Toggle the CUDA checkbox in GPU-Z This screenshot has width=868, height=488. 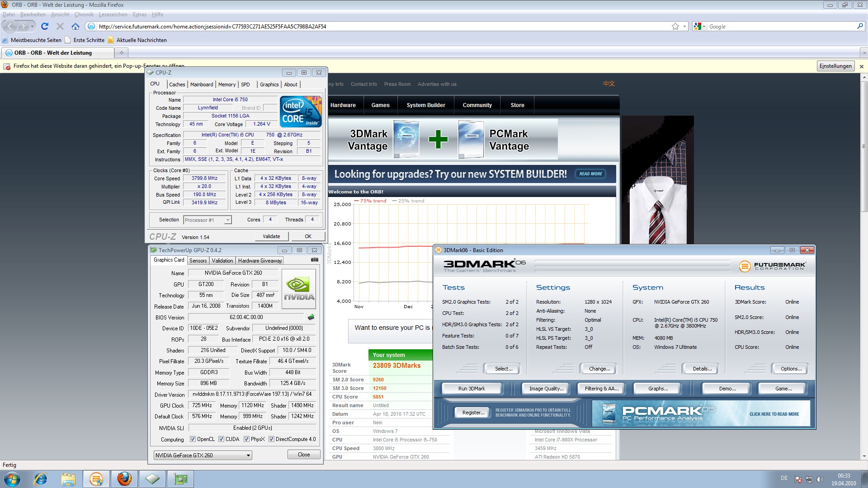(222, 439)
